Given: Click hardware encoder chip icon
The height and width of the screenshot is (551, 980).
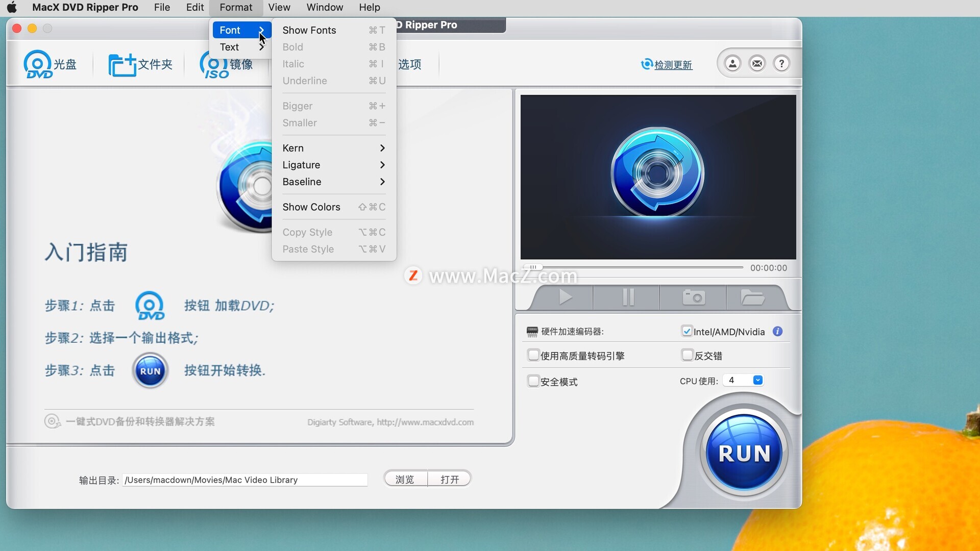Looking at the screenshot, I should click(x=532, y=332).
